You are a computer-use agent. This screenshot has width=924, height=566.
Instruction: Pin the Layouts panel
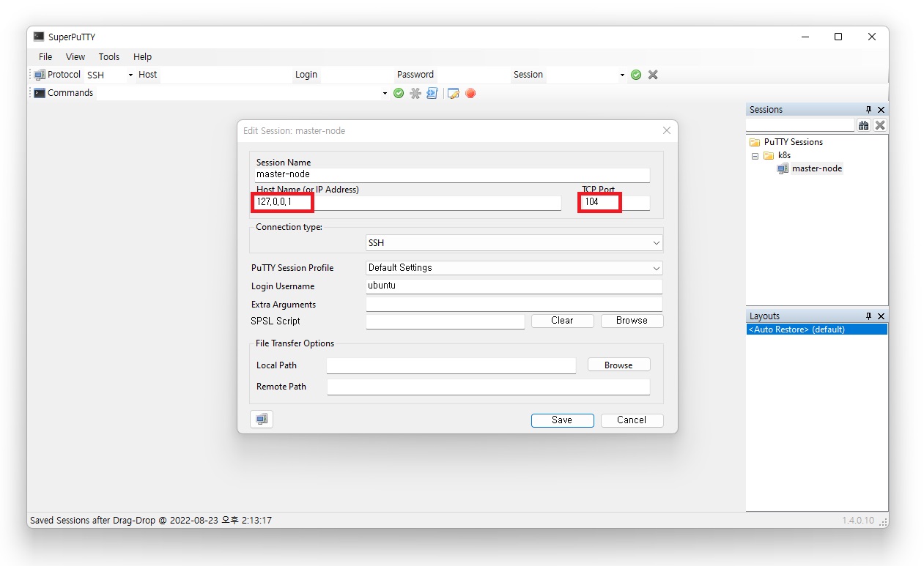pyautogui.click(x=868, y=316)
